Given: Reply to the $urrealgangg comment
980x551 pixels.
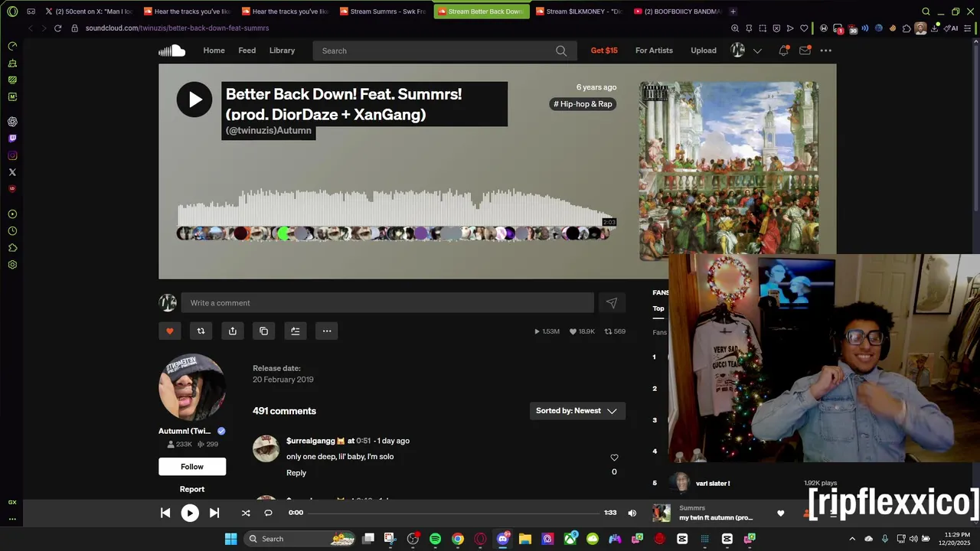Looking at the screenshot, I should click(296, 473).
